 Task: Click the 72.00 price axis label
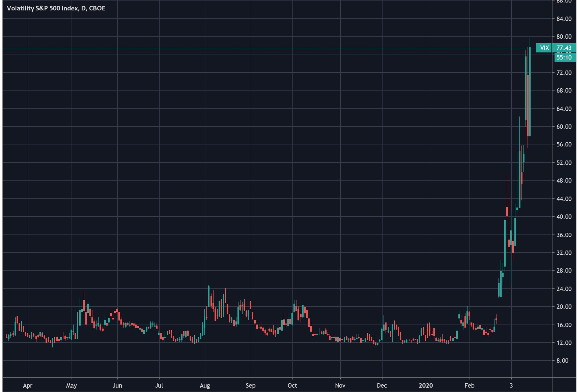pyautogui.click(x=564, y=72)
